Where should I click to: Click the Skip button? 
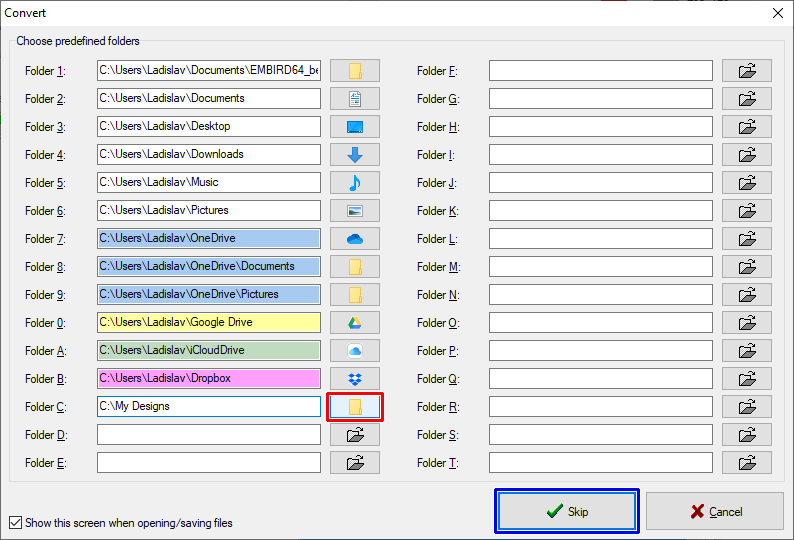tap(567, 511)
